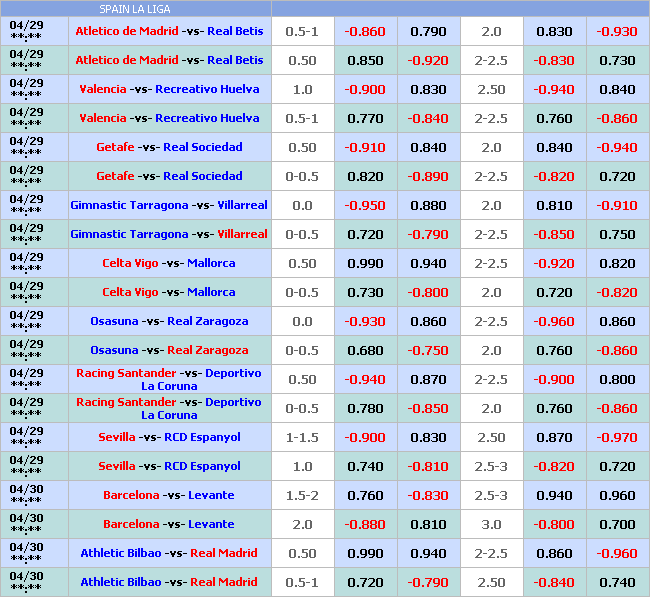Click Mallorca in the 0-0.5 handicap row
The image size is (650, 597).
(x=211, y=292)
